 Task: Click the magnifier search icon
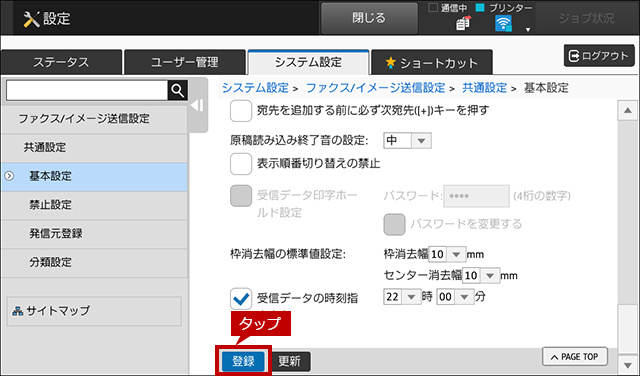click(178, 90)
